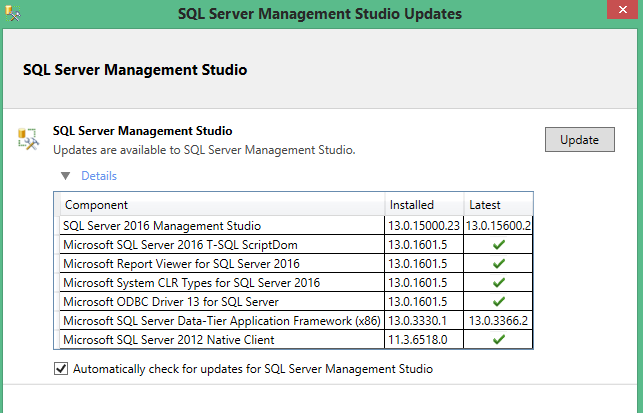Click latest version 13.0.3366.2
The height and width of the screenshot is (413, 643).
498,321
